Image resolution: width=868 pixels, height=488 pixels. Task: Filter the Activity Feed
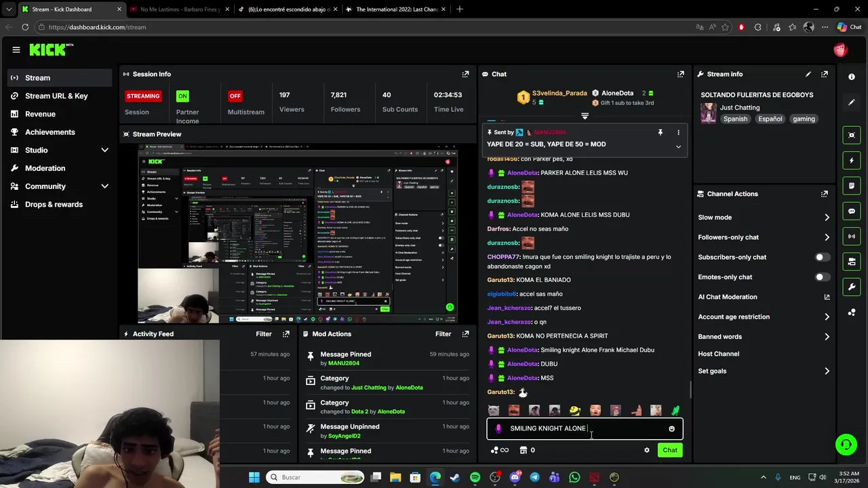point(264,334)
